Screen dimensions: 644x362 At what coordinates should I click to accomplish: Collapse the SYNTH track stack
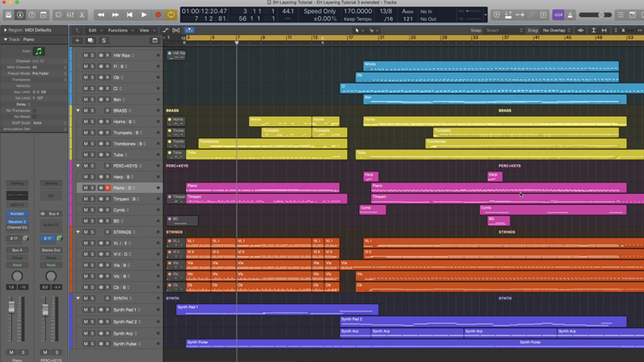pos(78,298)
